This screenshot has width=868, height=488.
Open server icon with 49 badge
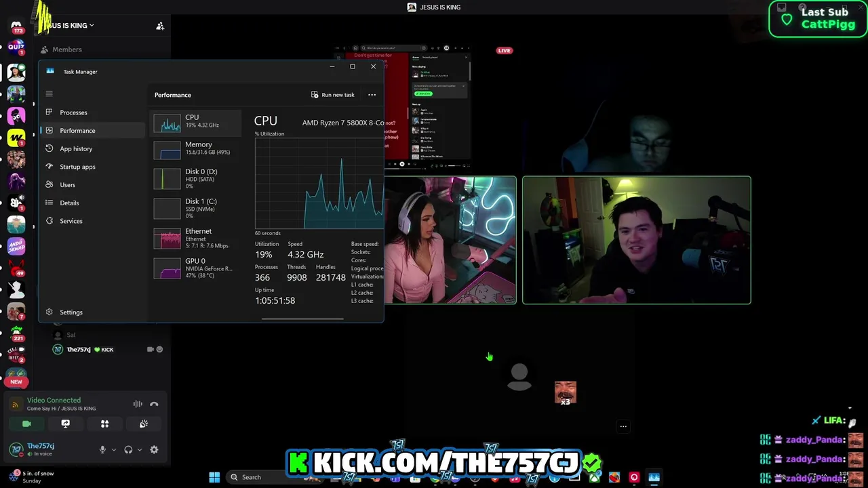tap(16, 268)
